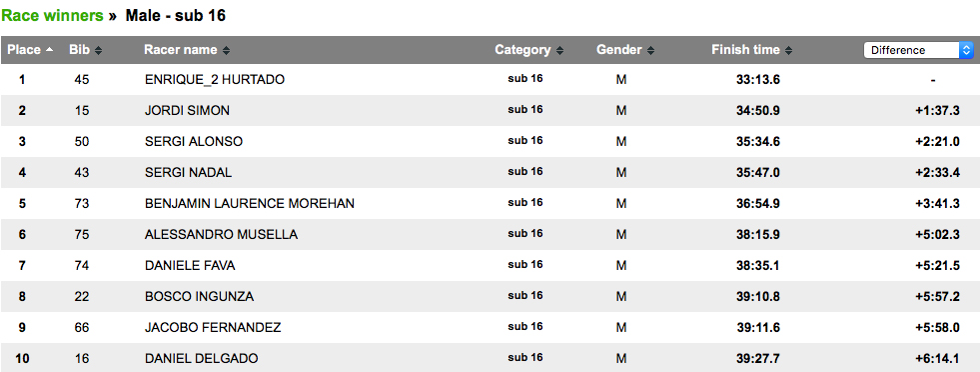Click ALESSANDRO MUSELLA racer name

[221, 234]
